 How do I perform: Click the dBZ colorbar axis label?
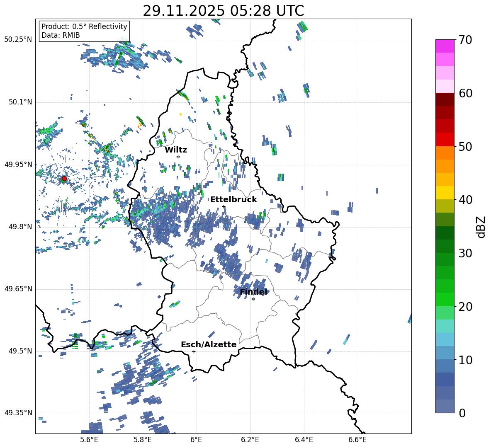pos(481,227)
